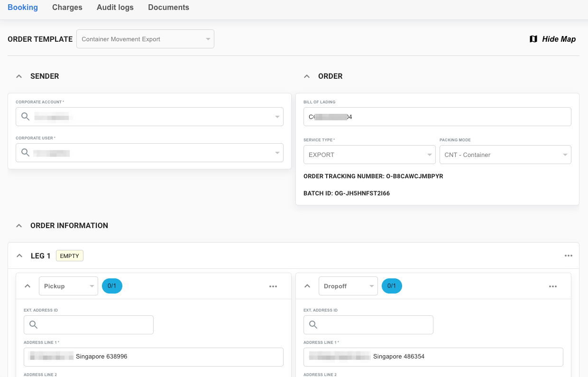Collapse the Pickup stop card
The image size is (588, 377).
tap(28, 286)
